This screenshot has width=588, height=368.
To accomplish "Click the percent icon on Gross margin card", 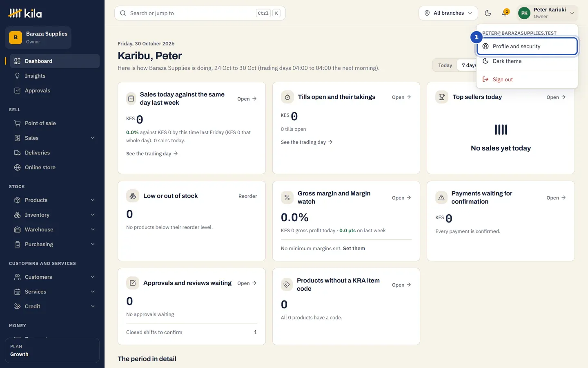I will [x=287, y=198].
